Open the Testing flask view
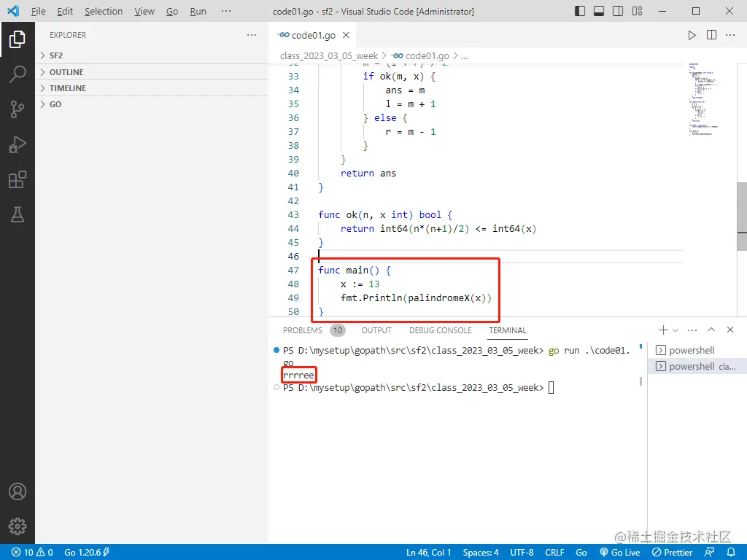The height and width of the screenshot is (560, 747). [x=18, y=214]
